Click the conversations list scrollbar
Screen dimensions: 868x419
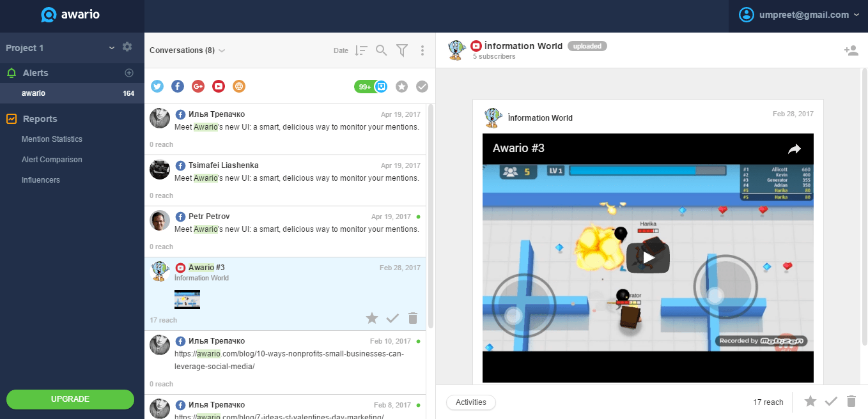click(431, 217)
